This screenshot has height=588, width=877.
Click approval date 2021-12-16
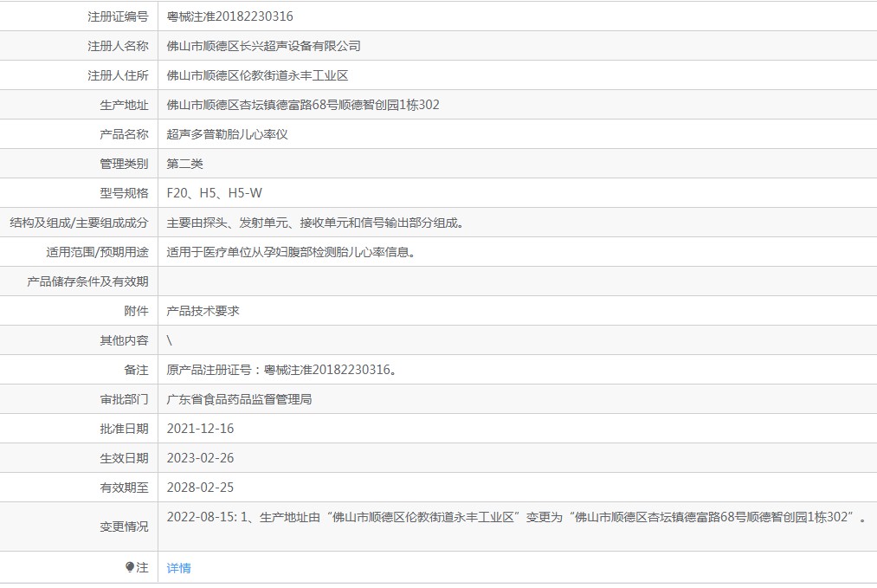(200, 429)
